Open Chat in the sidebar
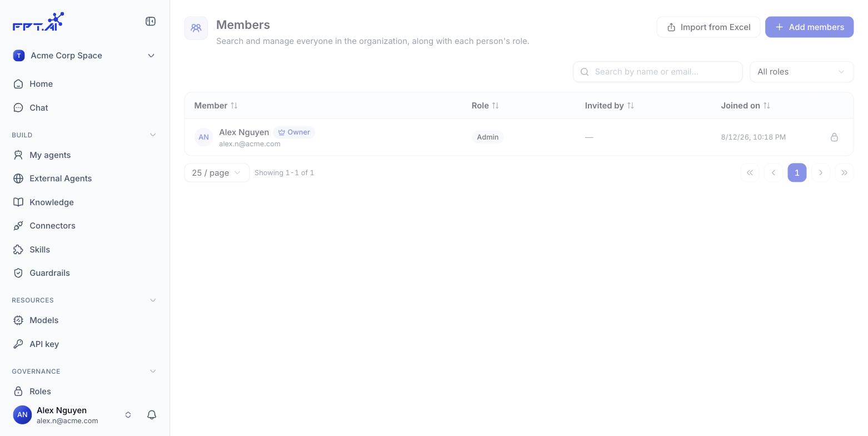 point(84,108)
